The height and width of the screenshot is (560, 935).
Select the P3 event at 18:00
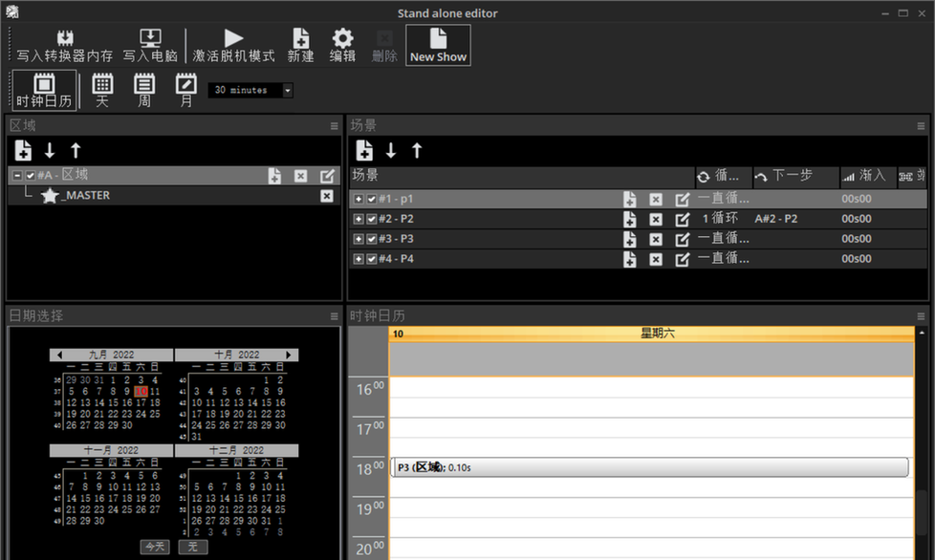tap(650, 466)
